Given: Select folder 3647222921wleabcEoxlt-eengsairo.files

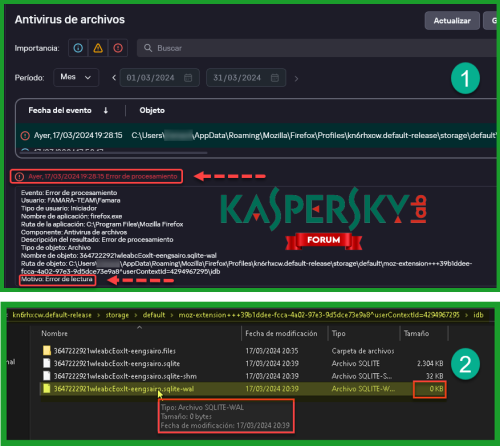Looking at the screenshot, I should pyautogui.click(x=115, y=351).
